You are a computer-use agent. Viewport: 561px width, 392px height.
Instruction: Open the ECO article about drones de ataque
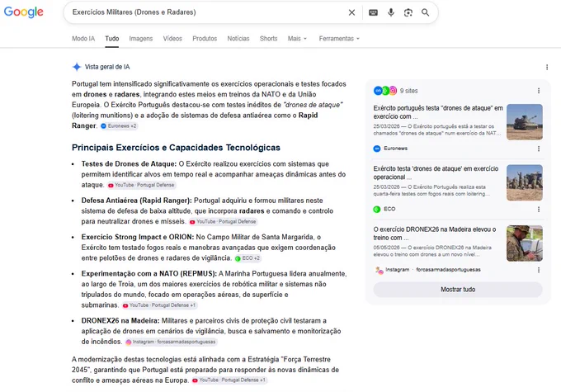tap(436, 172)
